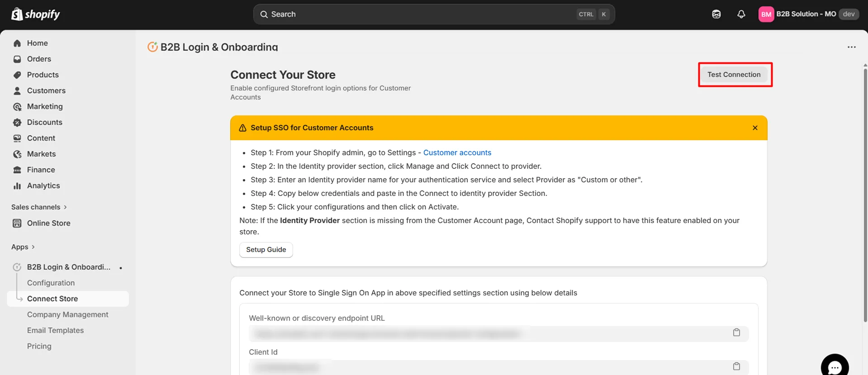The height and width of the screenshot is (375, 868).
Task: Open the Pricing page
Action: pyautogui.click(x=39, y=347)
